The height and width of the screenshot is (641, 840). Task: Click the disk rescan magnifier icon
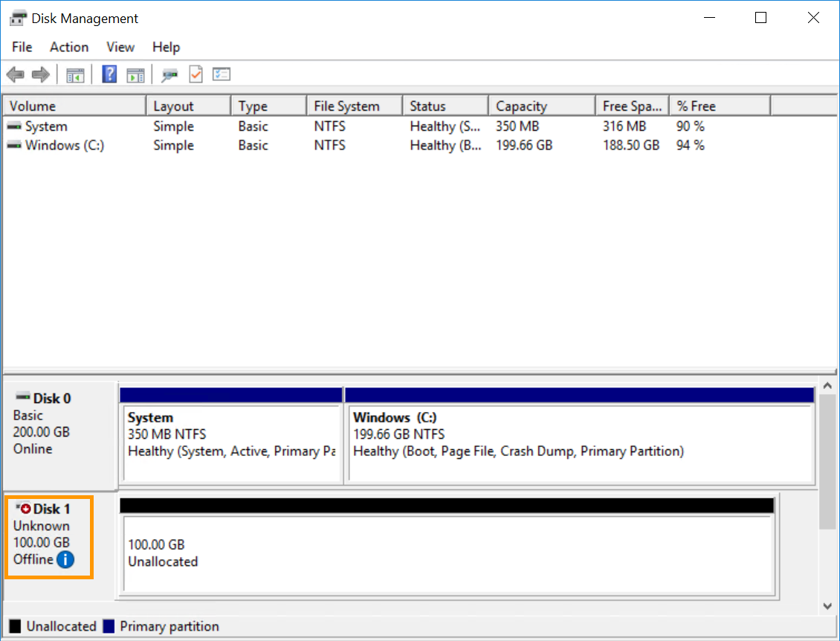169,74
